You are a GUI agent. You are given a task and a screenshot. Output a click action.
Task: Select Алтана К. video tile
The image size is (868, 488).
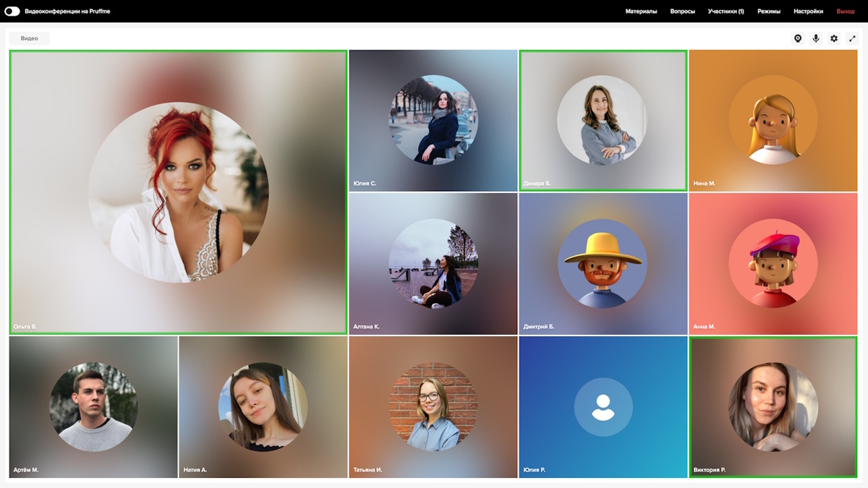tap(433, 263)
